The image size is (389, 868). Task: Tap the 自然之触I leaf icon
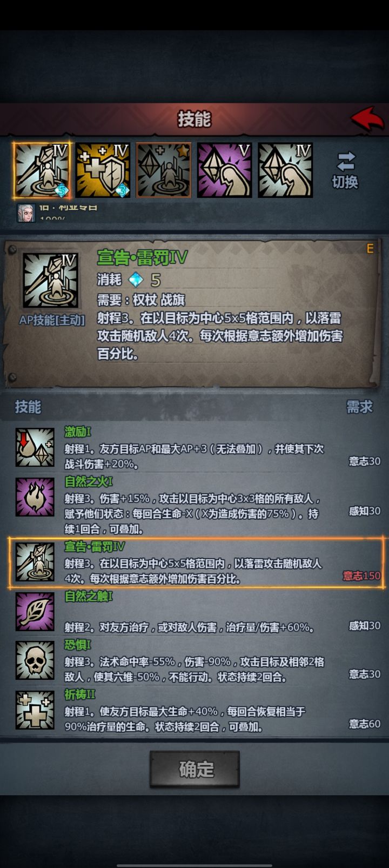[x=35, y=612]
